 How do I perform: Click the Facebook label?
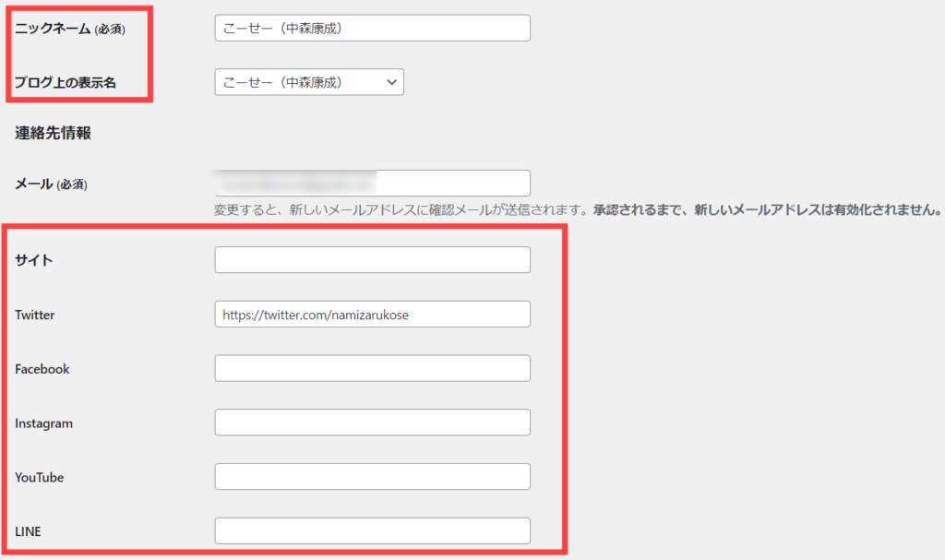pyautogui.click(x=42, y=369)
